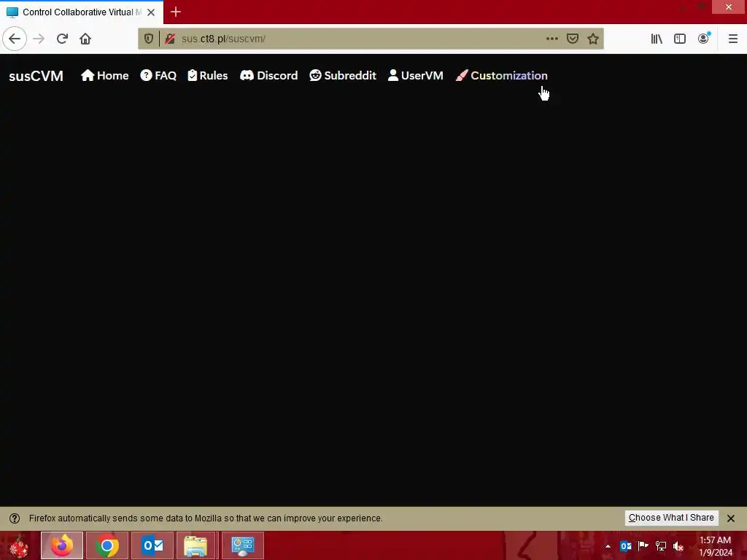
Task: Open the Action Center flag icon
Action: (643, 546)
